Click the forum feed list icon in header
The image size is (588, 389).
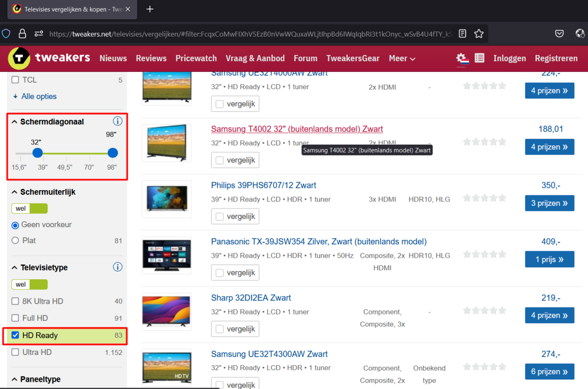[479, 58]
